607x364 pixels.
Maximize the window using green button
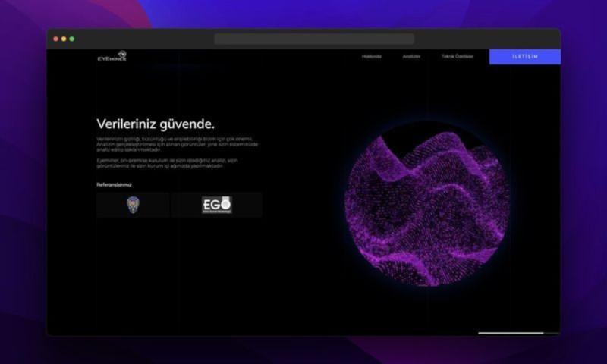(x=71, y=39)
